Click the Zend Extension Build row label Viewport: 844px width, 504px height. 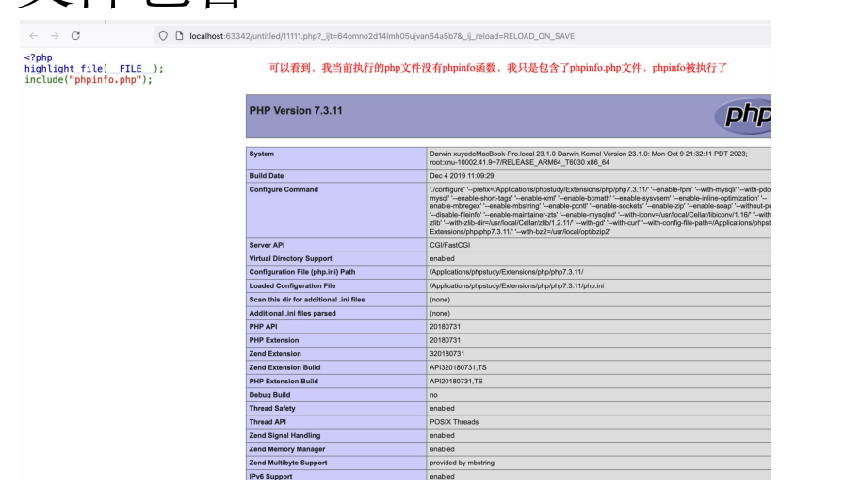pyautogui.click(x=284, y=367)
